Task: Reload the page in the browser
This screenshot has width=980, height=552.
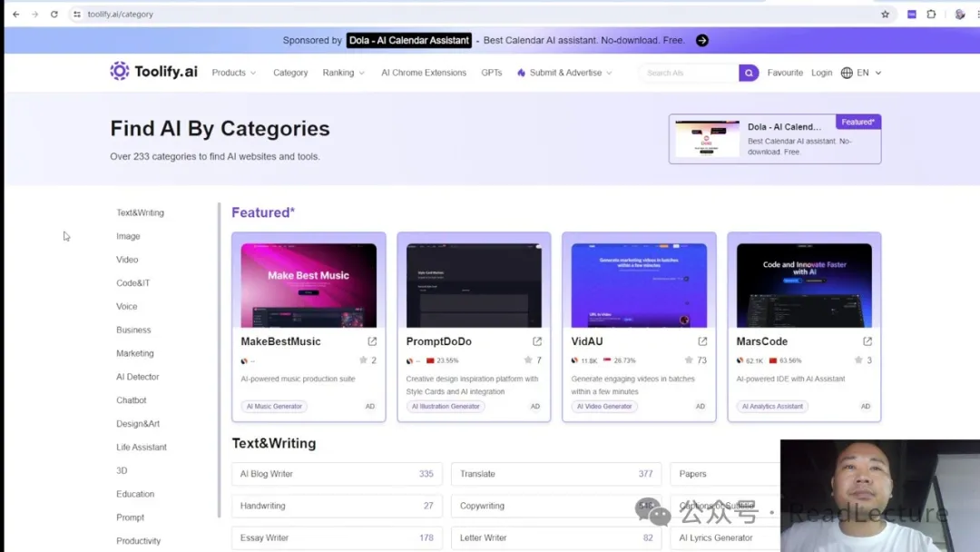Action: (54, 15)
